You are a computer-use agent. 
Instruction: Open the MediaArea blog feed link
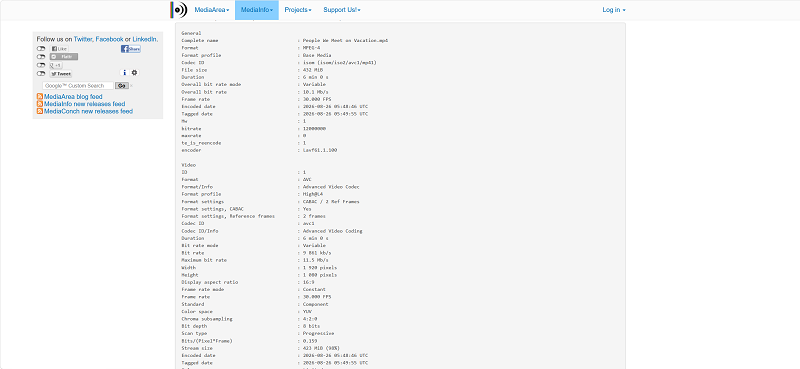click(x=73, y=96)
